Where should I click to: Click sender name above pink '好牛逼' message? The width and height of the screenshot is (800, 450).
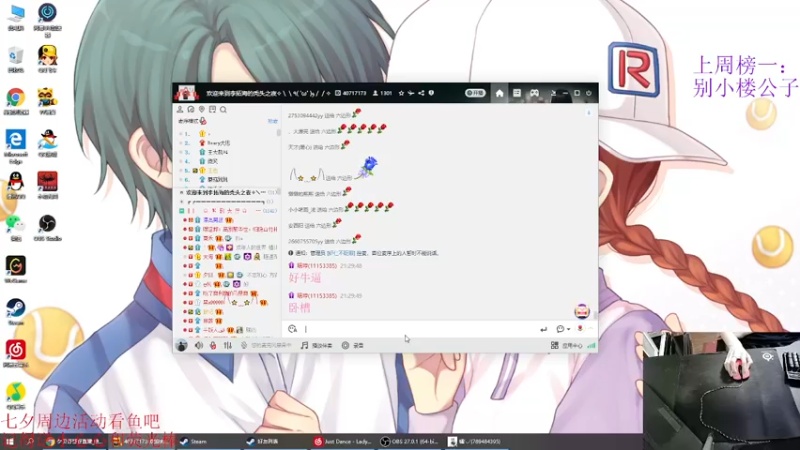316,266
